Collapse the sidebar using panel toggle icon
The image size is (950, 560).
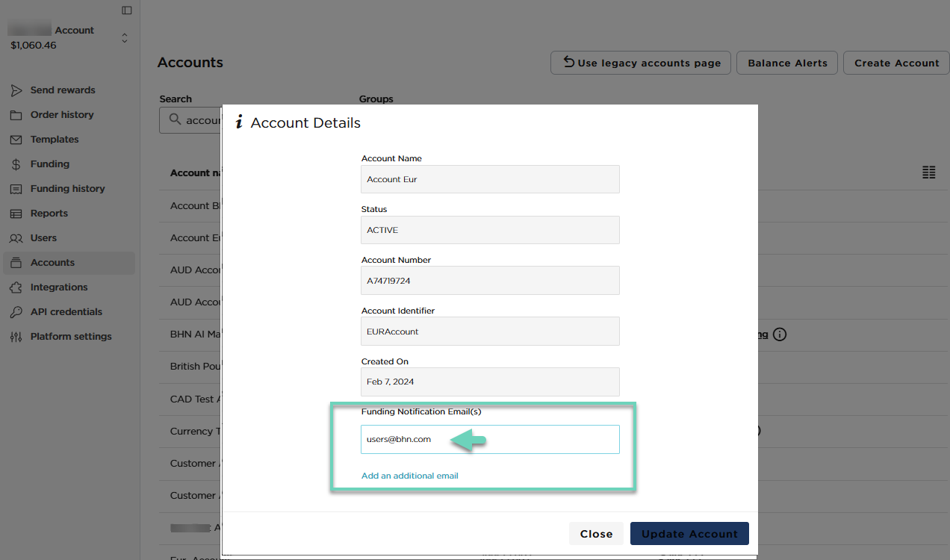(127, 10)
